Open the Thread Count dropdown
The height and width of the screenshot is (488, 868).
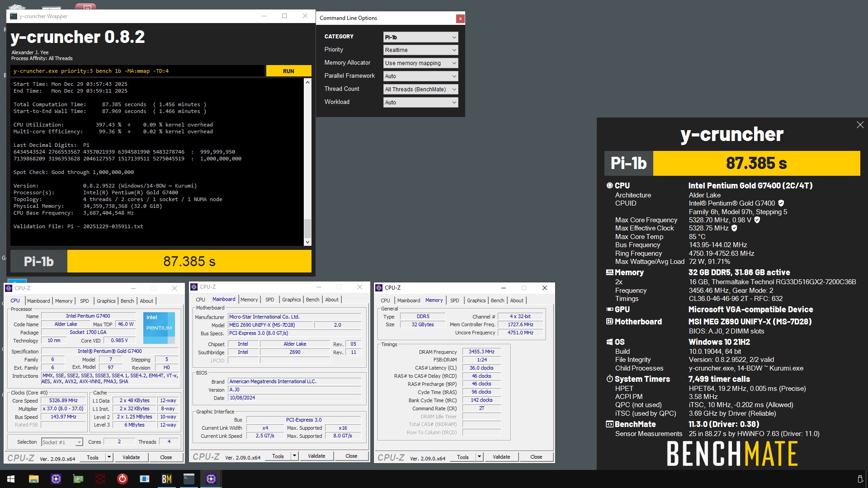(420, 89)
